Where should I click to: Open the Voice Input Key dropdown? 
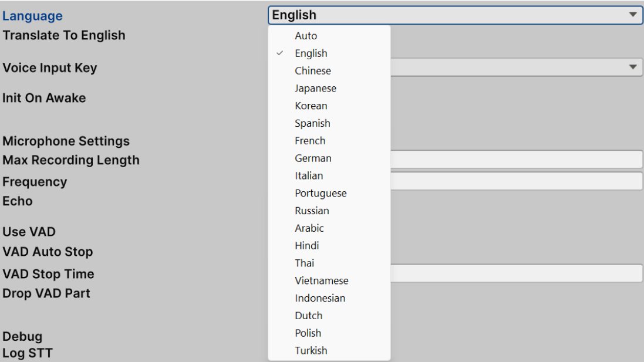(633, 67)
